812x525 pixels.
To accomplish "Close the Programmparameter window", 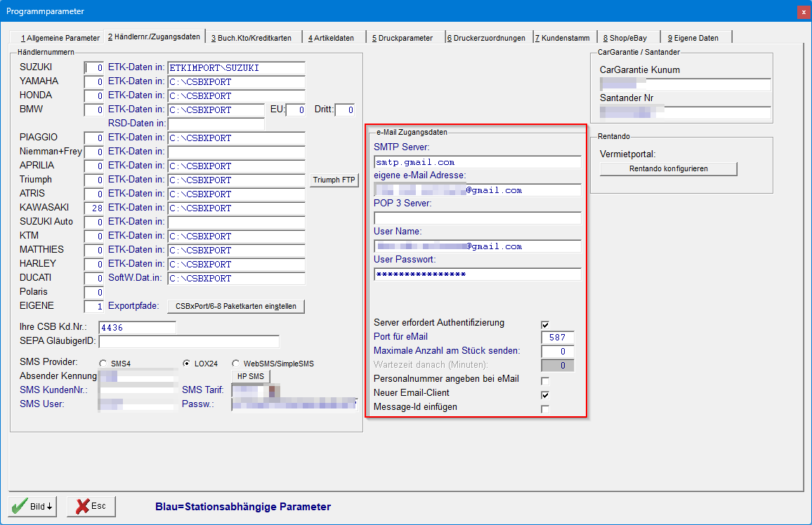I will point(803,11).
